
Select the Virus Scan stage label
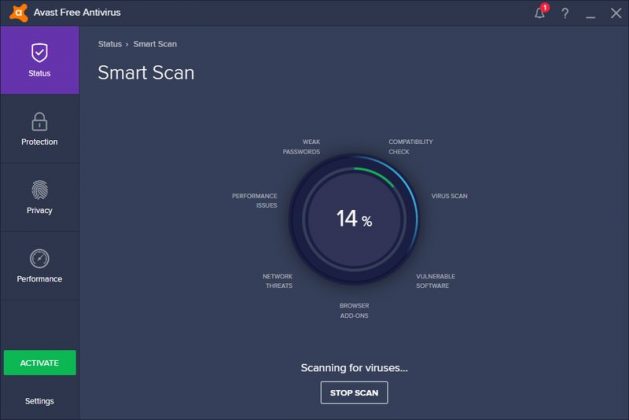click(449, 196)
